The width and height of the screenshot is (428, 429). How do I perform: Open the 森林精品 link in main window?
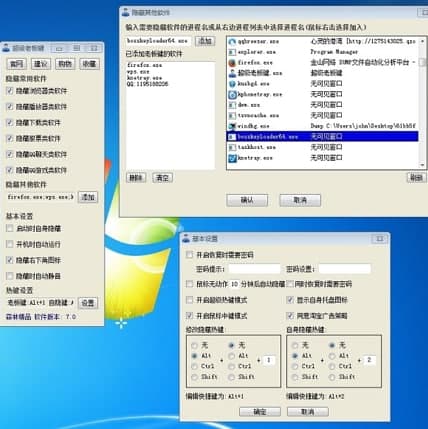point(19,317)
